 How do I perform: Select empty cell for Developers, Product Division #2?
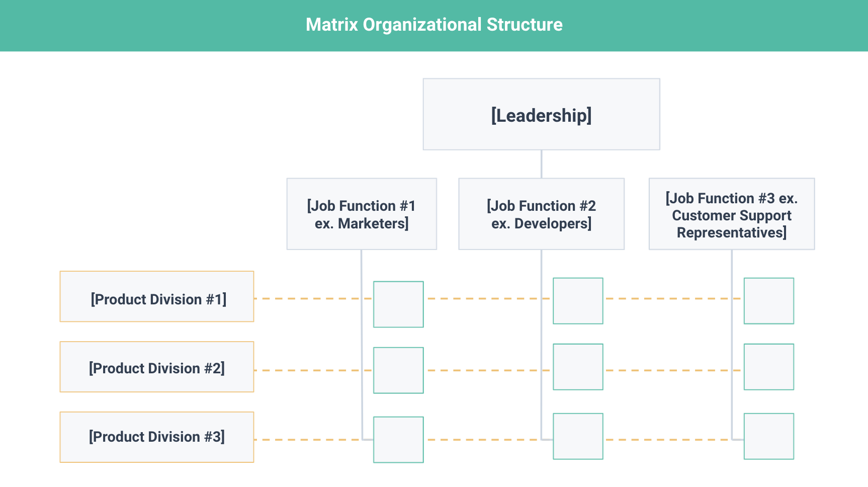coord(578,367)
